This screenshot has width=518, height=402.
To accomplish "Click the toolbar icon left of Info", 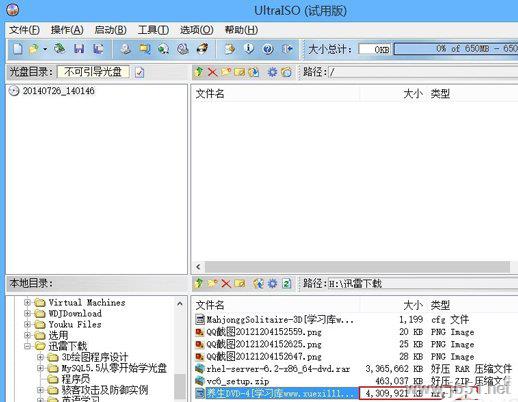I will click(x=229, y=49).
